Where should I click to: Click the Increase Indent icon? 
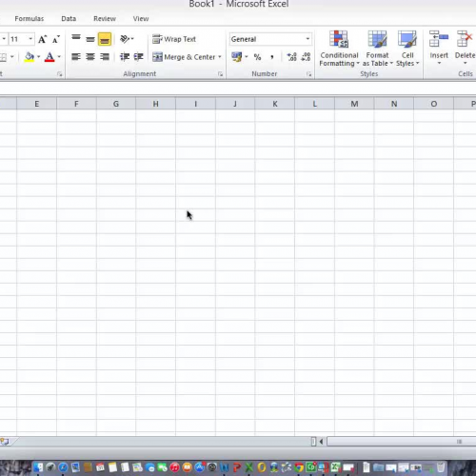click(x=138, y=57)
